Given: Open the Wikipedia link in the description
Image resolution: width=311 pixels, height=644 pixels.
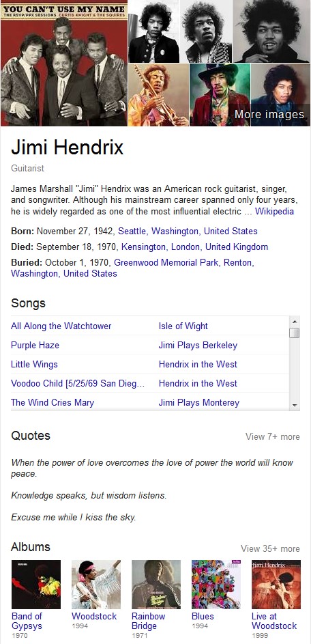Looking at the screenshot, I should tap(274, 212).
